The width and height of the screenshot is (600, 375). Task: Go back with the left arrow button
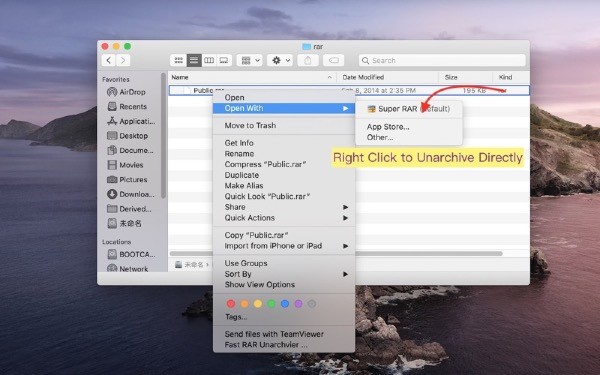109,60
